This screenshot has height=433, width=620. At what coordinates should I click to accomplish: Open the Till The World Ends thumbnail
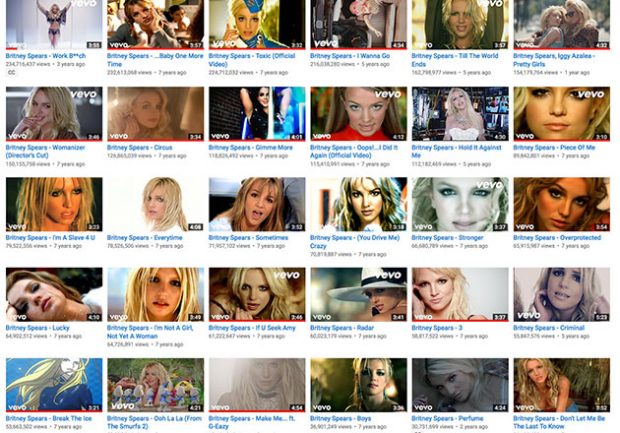tap(460, 25)
